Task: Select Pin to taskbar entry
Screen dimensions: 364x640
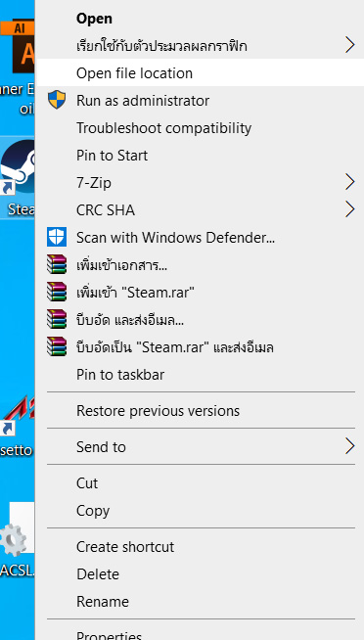Action: coord(200,374)
